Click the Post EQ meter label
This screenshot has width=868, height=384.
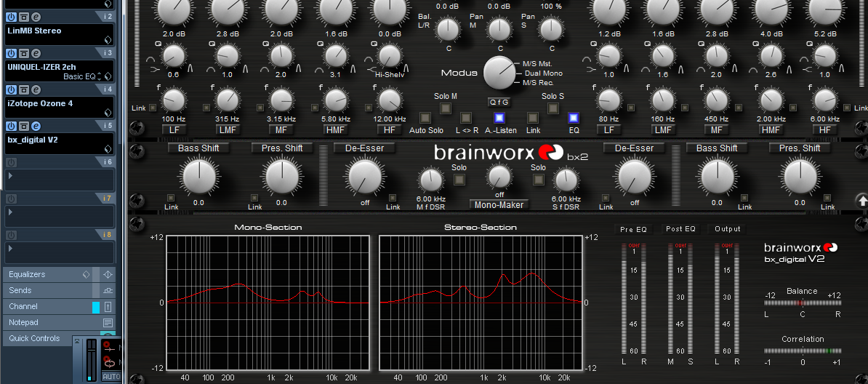(x=681, y=229)
